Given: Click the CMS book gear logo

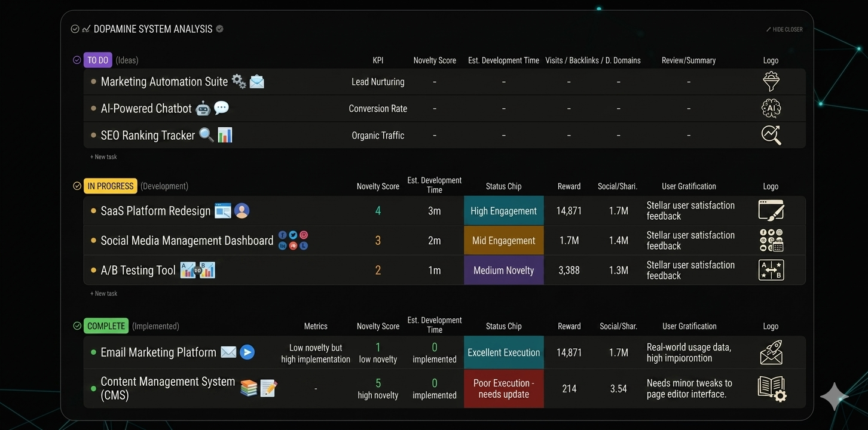Looking at the screenshot, I should pyautogui.click(x=772, y=388).
